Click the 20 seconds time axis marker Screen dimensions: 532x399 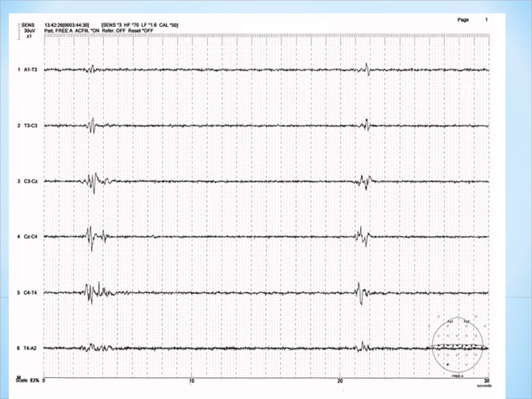click(340, 381)
